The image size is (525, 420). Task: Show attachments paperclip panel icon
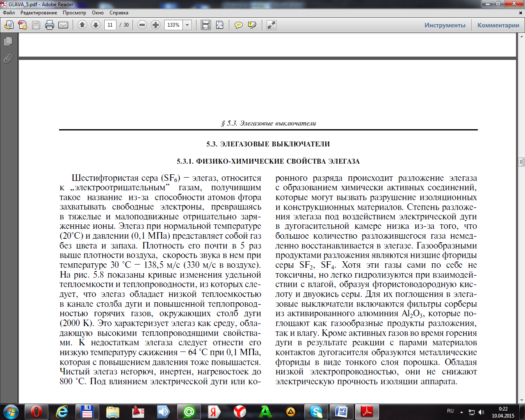[x=8, y=59]
